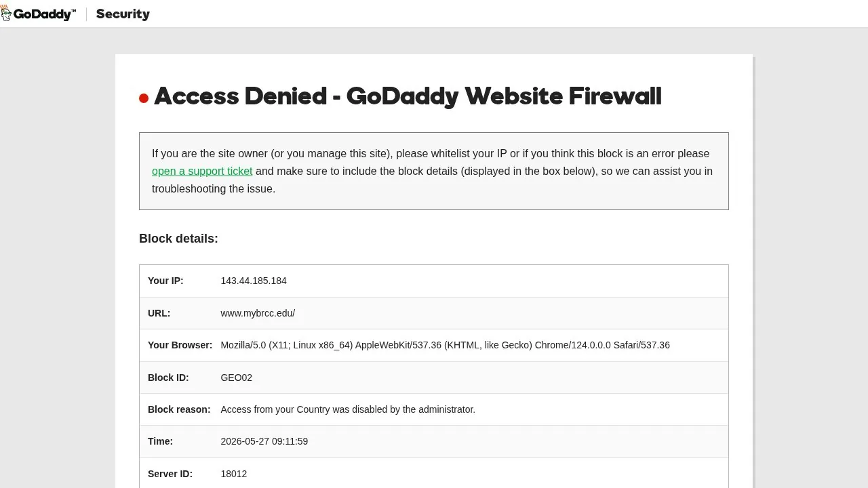Click the GoDaddy logo icon
Viewport: 868px width, 488px height.
tap(6, 13)
